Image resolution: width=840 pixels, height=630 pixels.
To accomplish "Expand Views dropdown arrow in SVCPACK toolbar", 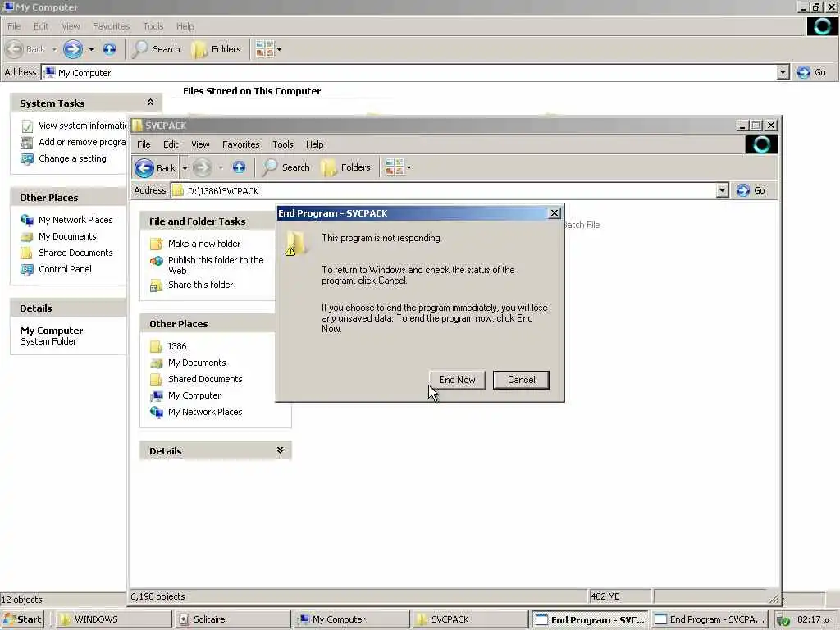I will pyautogui.click(x=409, y=167).
